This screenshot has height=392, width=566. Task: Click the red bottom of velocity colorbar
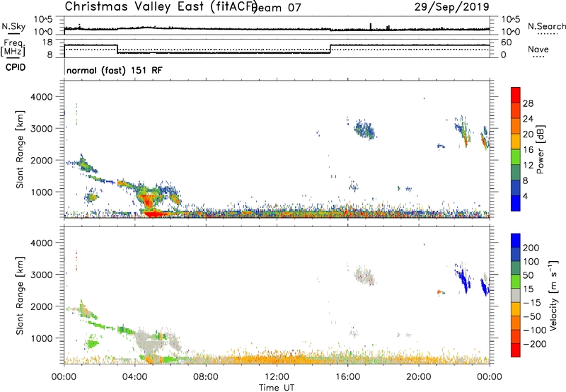click(516, 350)
